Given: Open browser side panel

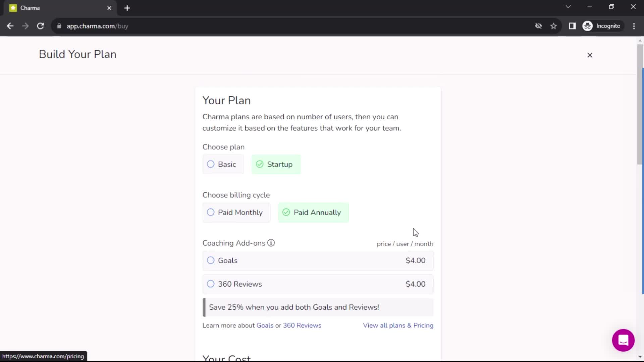Looking at the screenshot, I should click(572, 26).
